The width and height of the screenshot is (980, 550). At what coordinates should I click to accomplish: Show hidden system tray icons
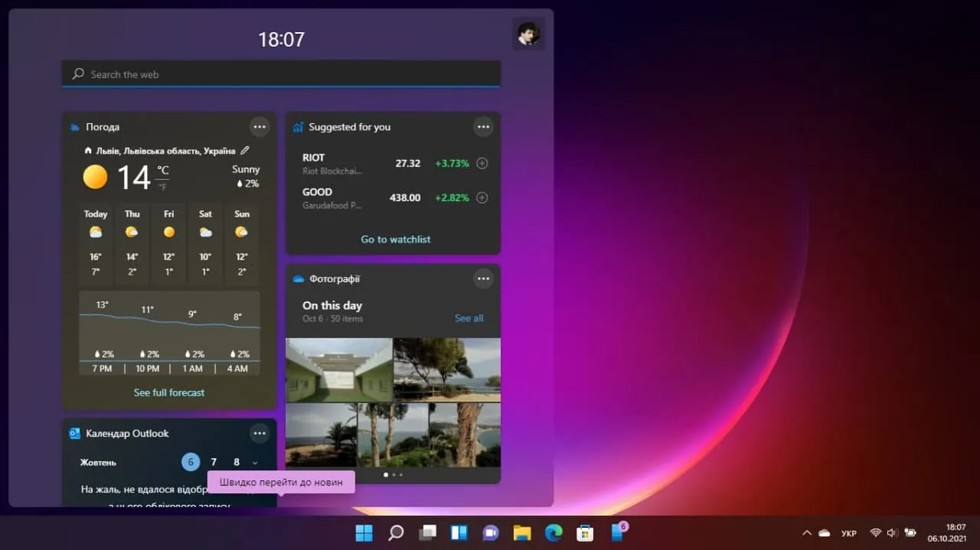click(806, 532)
